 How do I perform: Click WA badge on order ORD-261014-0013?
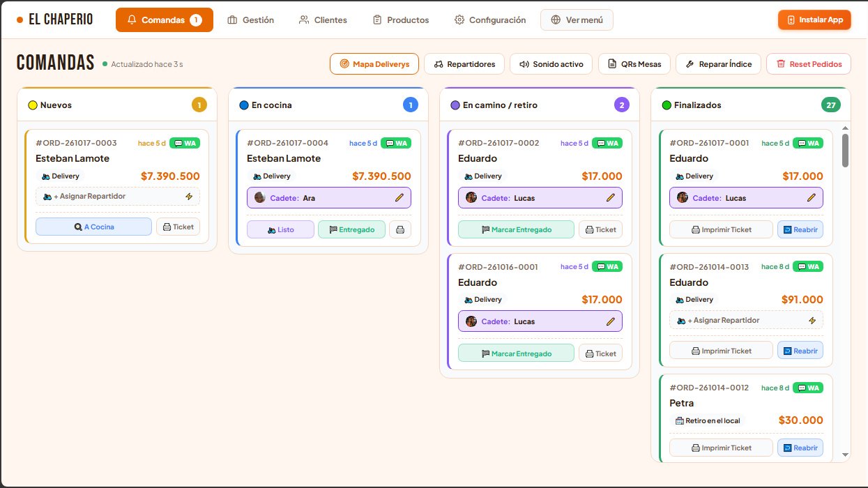coord(808,266)
